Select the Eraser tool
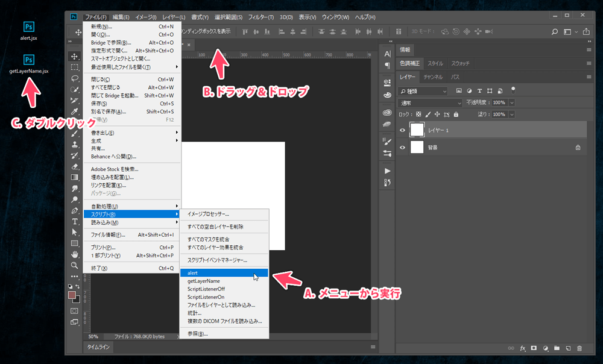The width and height of the screenshot is (603, 364). tap(75, 167)
